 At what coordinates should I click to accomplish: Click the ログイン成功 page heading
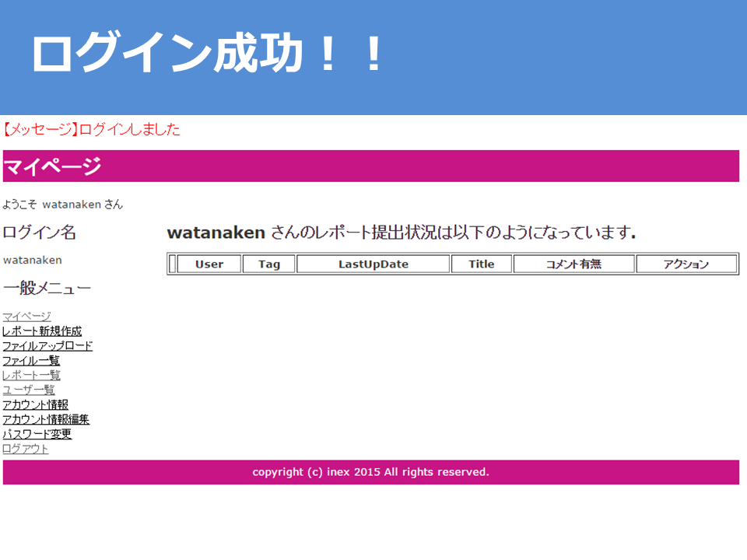[x=207, y=54]
